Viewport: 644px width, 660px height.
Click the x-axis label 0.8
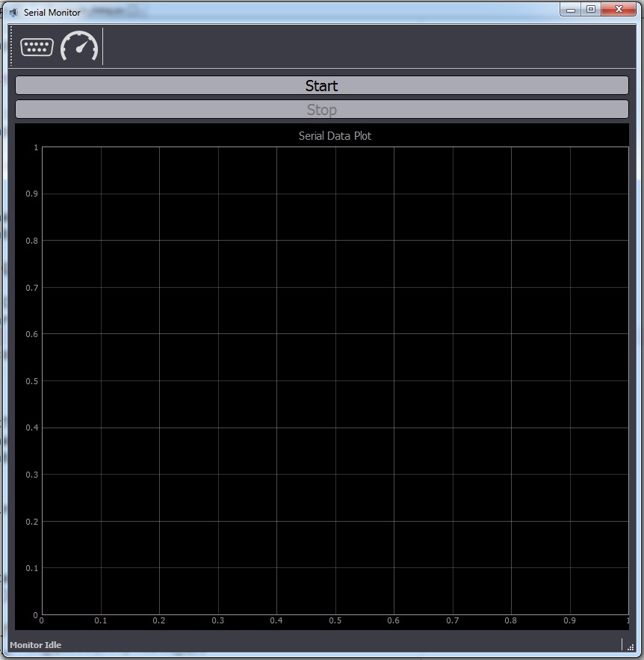click(x=511, y=620)
